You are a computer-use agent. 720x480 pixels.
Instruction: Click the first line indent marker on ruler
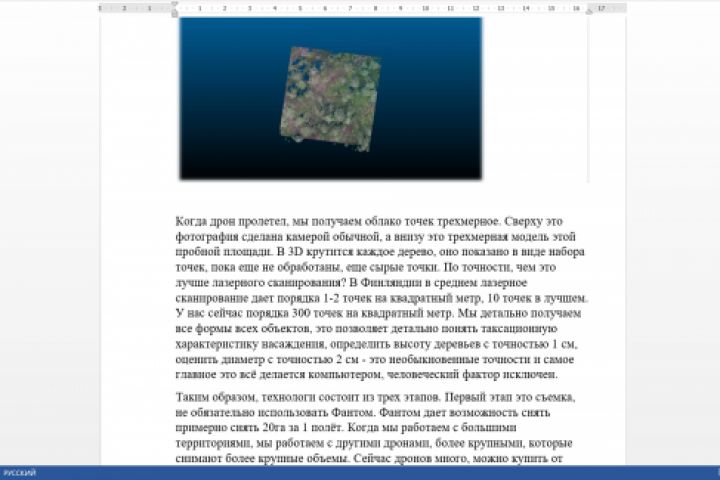click(174, 5)
